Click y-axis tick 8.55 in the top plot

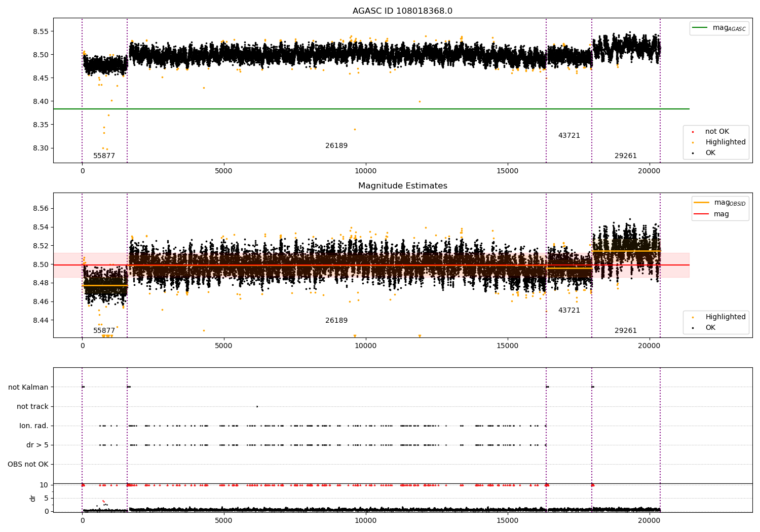(40, 31)
